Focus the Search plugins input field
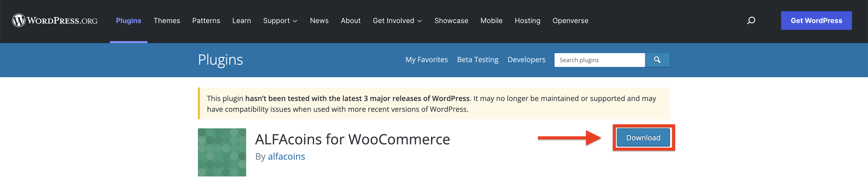The height and width of the screenshot is (194, 868). [600, 60]
